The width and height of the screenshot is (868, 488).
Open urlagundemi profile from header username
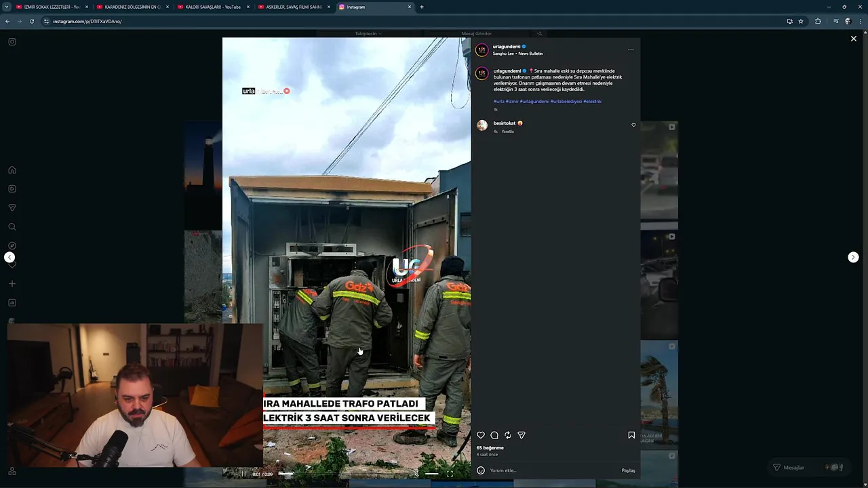click(x=507, y=47)
